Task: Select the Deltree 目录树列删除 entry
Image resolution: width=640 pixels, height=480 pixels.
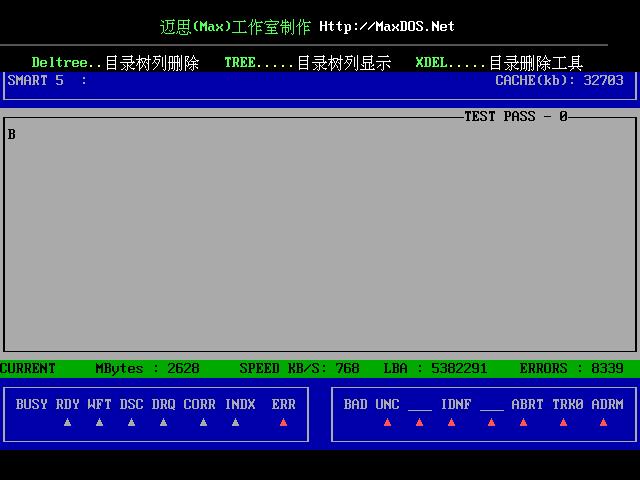Action: 116,63
